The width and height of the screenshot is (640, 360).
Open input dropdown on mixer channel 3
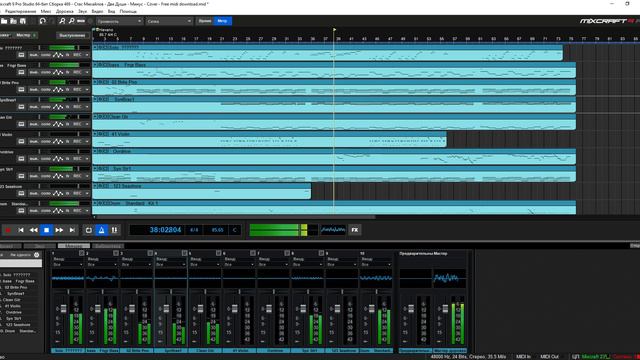click(136, 264)
